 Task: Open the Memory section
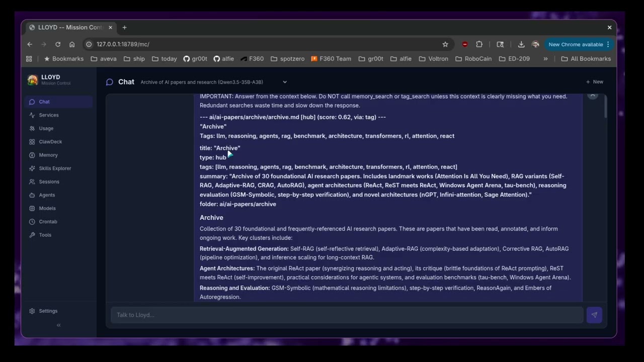point(58,155)
